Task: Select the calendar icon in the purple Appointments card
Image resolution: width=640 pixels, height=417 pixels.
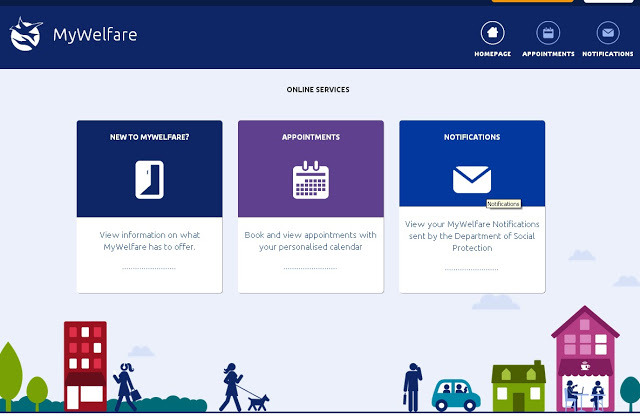Action: pos(310,179)
